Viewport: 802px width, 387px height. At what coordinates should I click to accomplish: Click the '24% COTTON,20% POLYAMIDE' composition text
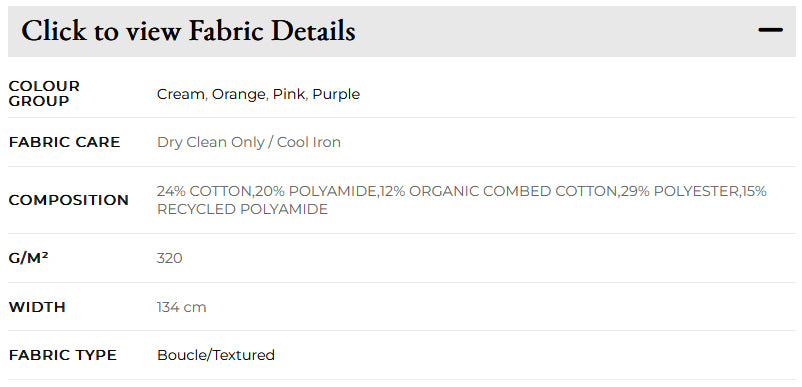(266, 191)
